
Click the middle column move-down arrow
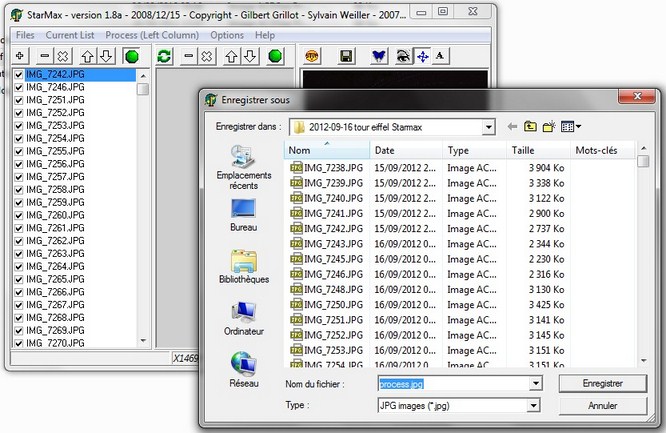250,56
